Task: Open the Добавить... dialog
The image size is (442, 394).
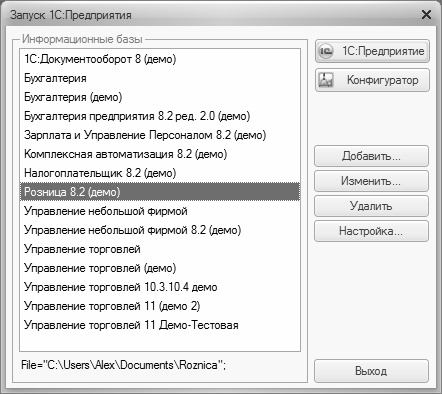Action: tap(371, 156)
